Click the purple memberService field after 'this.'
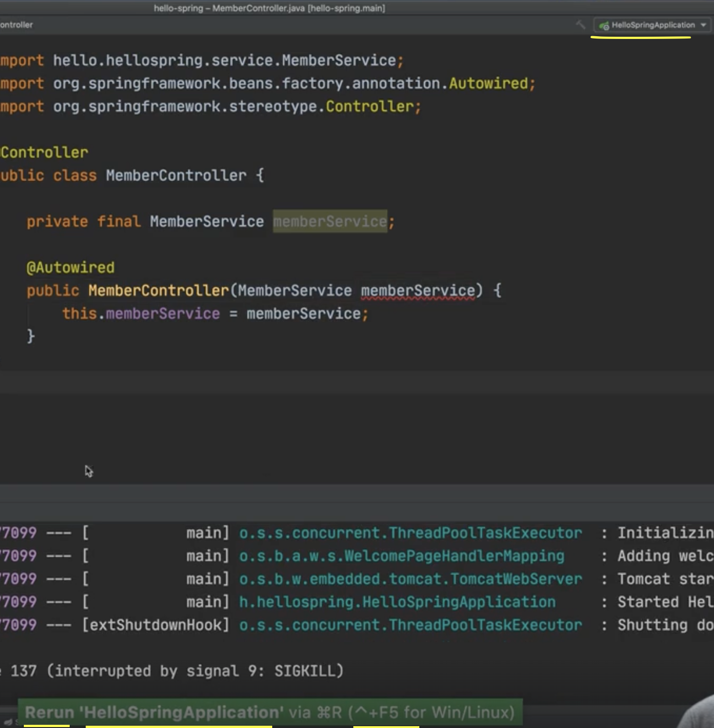Viewport: 714px width, 728px height. [163, 314]
